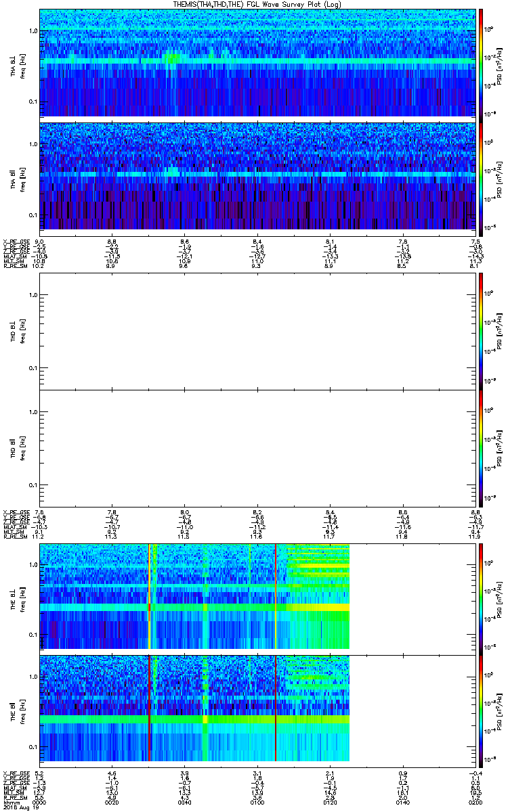Click the THD B-perpendicular freq [Hz] axis label

(x=23, y=330)
